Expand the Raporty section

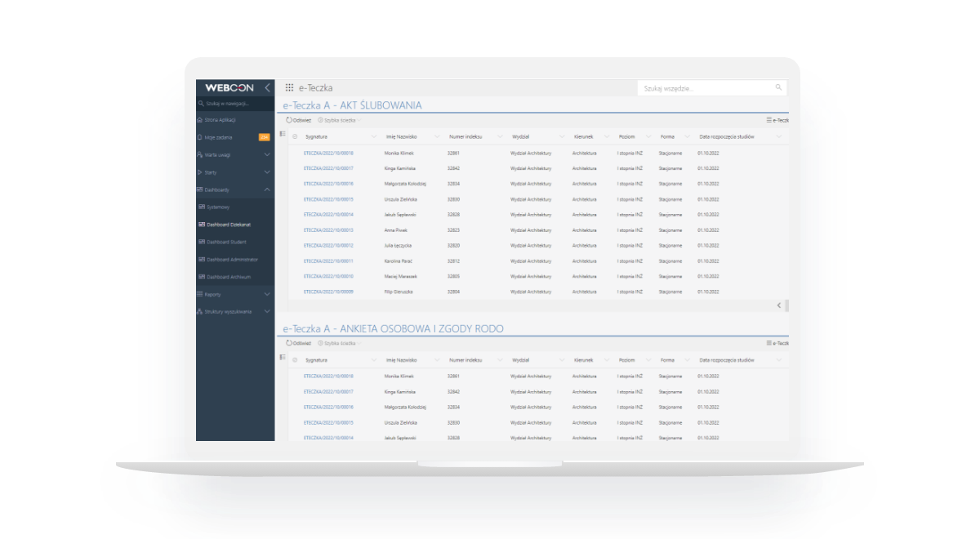pyautogui.click(x=267, y=294)
